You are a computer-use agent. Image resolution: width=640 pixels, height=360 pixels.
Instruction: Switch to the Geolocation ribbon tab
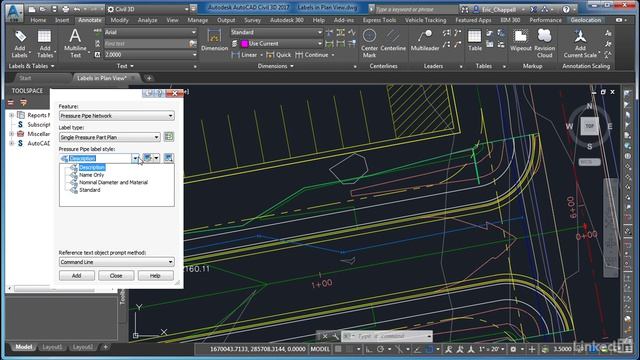coord(586,20)
